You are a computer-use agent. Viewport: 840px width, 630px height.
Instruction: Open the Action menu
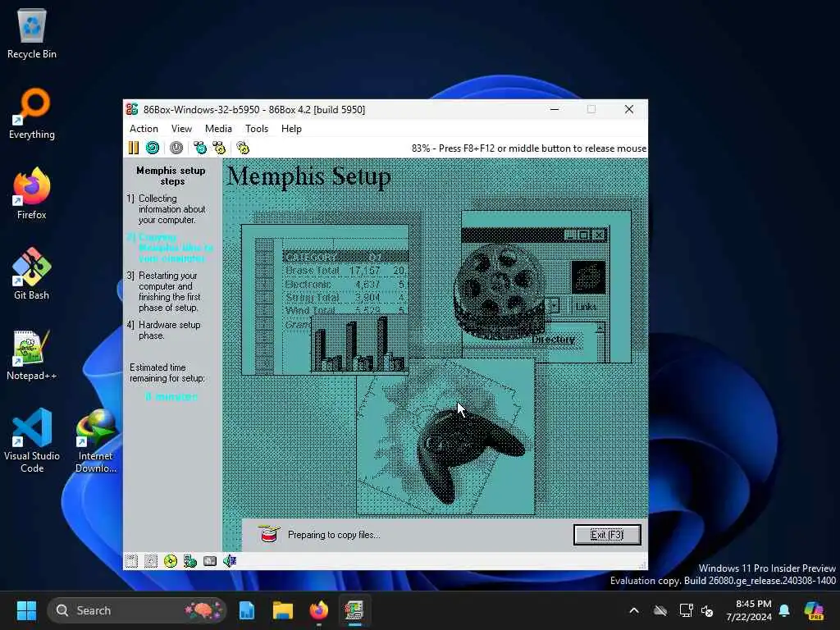(144, 129)
